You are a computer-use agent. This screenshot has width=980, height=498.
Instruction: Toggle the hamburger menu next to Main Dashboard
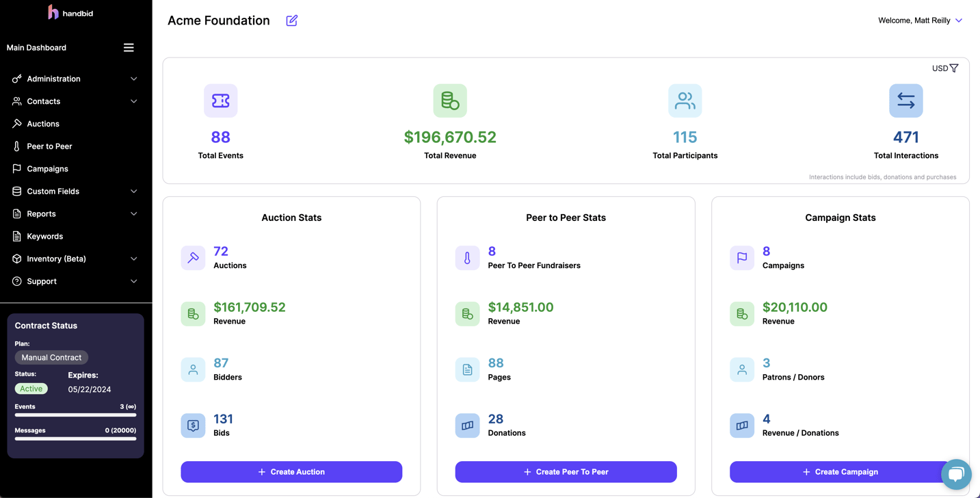point(129,48)
